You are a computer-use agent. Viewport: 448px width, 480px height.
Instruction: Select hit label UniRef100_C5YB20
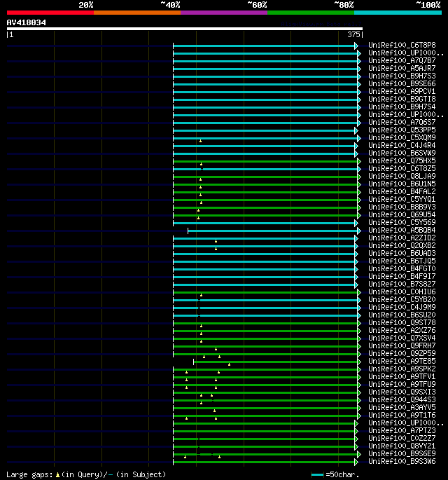tap(402, 299)
